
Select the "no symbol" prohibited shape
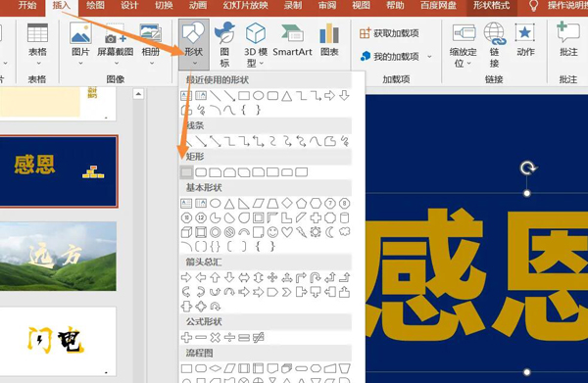[x=229, y=232]
